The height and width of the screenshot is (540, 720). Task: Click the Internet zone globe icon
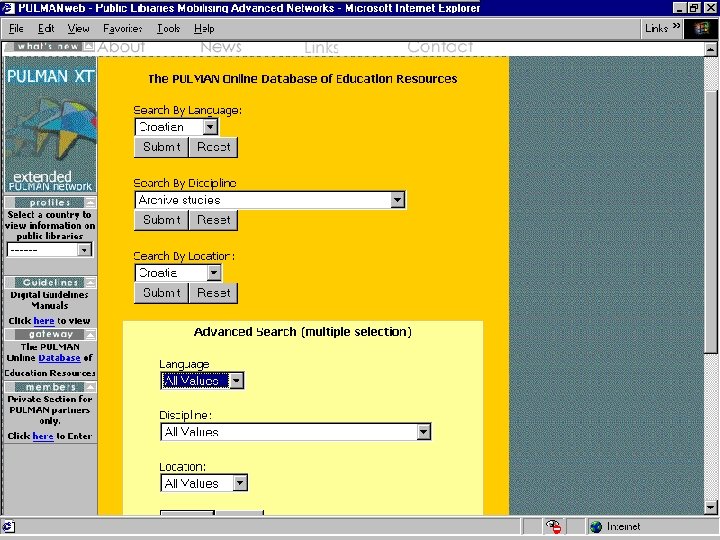(596, 527)
